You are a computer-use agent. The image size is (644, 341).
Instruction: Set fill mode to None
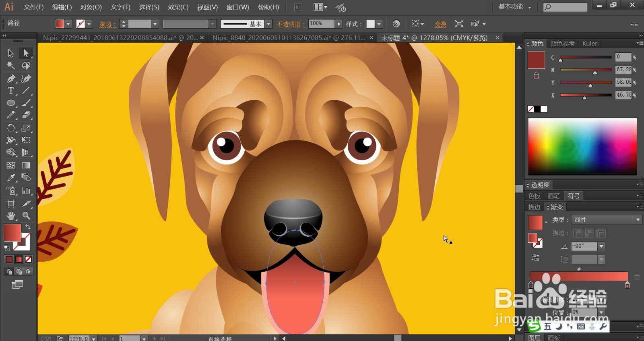click(x=28, y=259)
